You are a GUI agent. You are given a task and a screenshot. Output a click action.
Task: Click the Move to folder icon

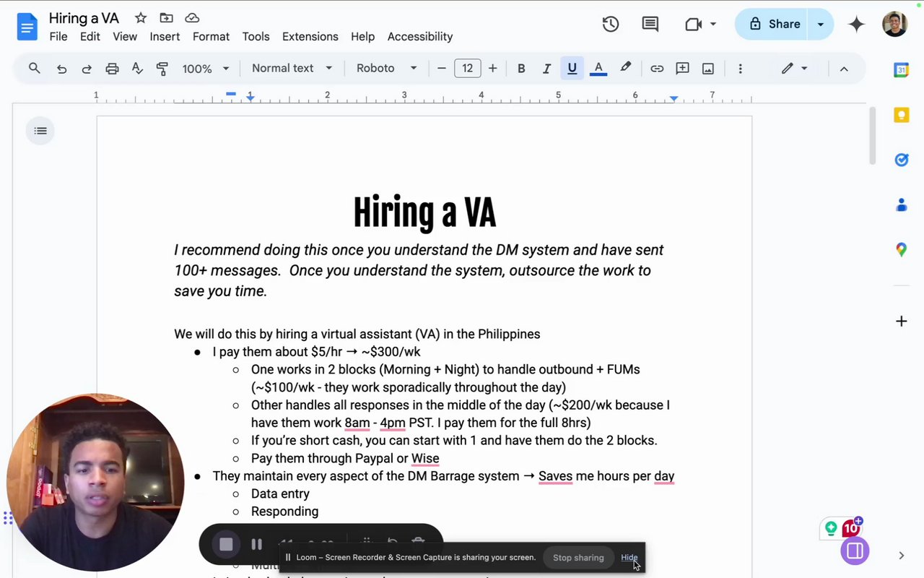(x=166, y=18)
